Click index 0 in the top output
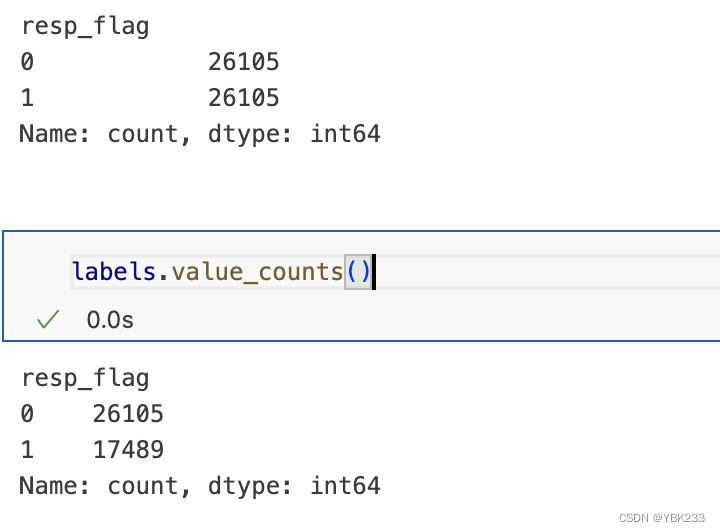This screenshot has width=720, height=532. click(27, 62)
